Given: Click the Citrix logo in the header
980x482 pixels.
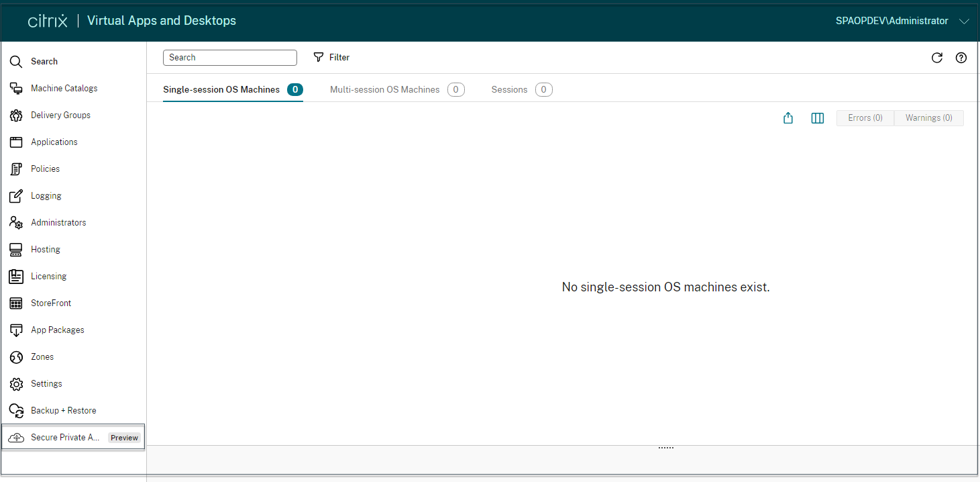Looking at the screenshot, I should tap(48, 21).
